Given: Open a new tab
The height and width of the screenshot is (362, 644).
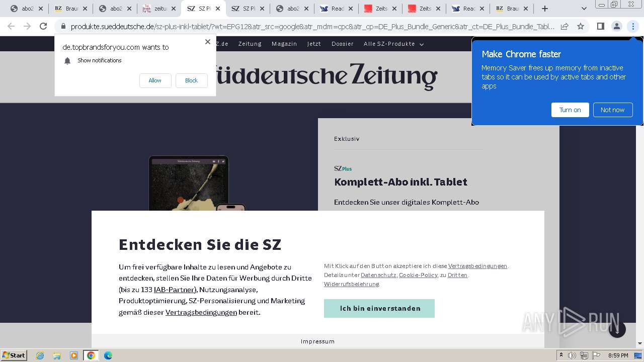Looking at the screenshot, I should [545, 9].
